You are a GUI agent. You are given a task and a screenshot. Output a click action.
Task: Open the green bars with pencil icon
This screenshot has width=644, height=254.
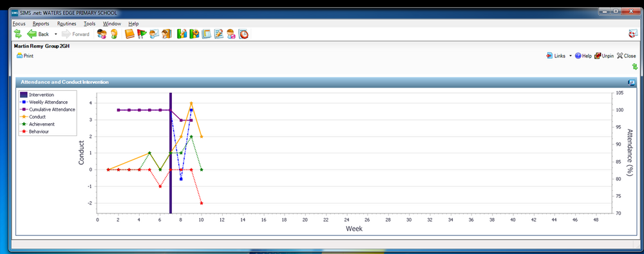[x=182, y=34]
